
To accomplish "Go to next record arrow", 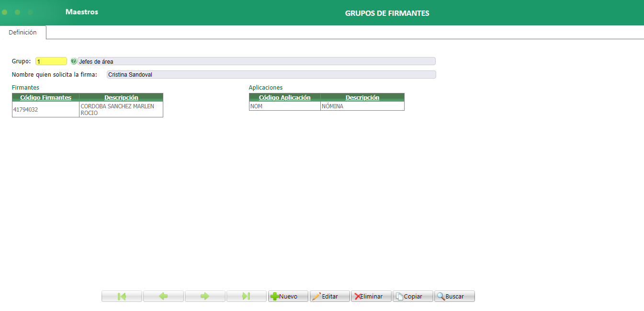I will tap(205, 296).
